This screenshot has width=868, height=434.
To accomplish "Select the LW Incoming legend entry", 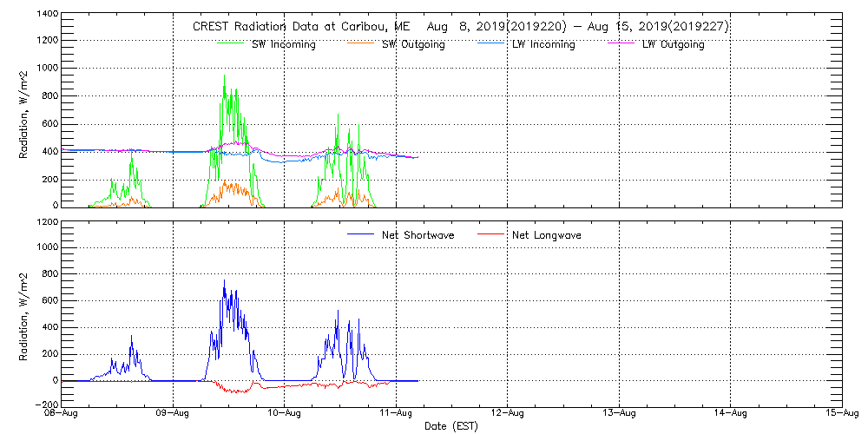I will coord(543,45).
